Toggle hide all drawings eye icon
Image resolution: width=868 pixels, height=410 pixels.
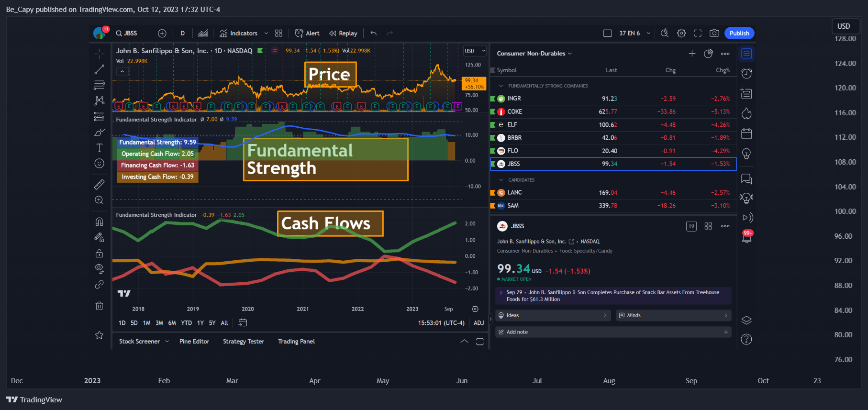(x=99, y=268)
